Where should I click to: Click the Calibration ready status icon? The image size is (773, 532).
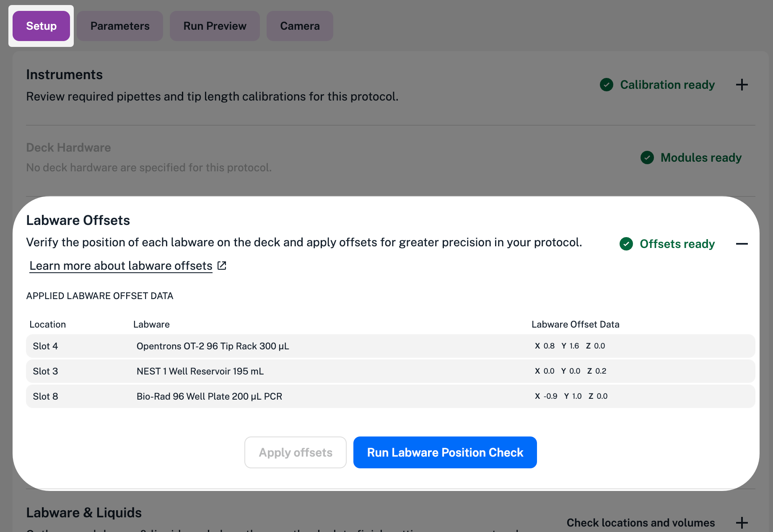click(x=607, y=85)
